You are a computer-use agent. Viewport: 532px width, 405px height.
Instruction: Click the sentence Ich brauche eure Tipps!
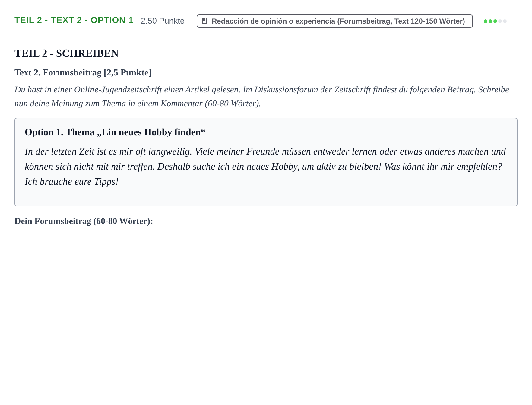tap(71, 182)
